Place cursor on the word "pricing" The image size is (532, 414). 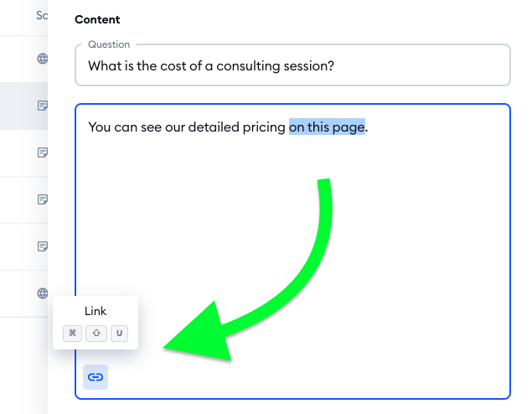point(264,127)
